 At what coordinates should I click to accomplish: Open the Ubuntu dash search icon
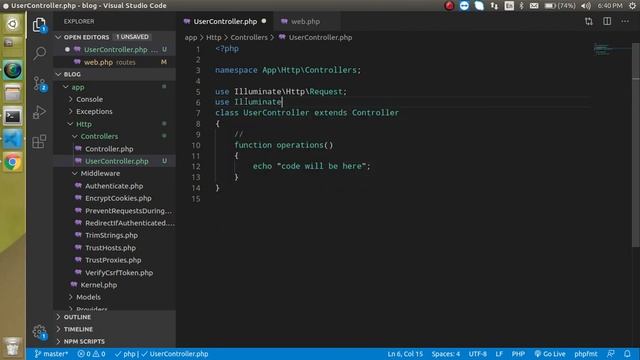(13, 24)
